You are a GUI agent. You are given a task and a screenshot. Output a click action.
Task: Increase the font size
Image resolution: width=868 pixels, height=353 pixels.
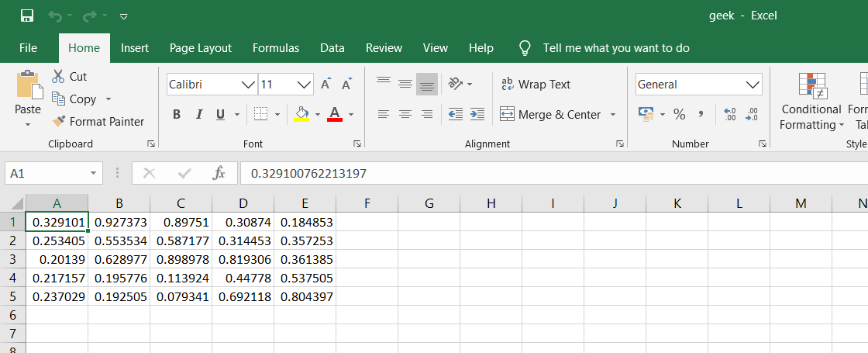(x=326, y=84)
